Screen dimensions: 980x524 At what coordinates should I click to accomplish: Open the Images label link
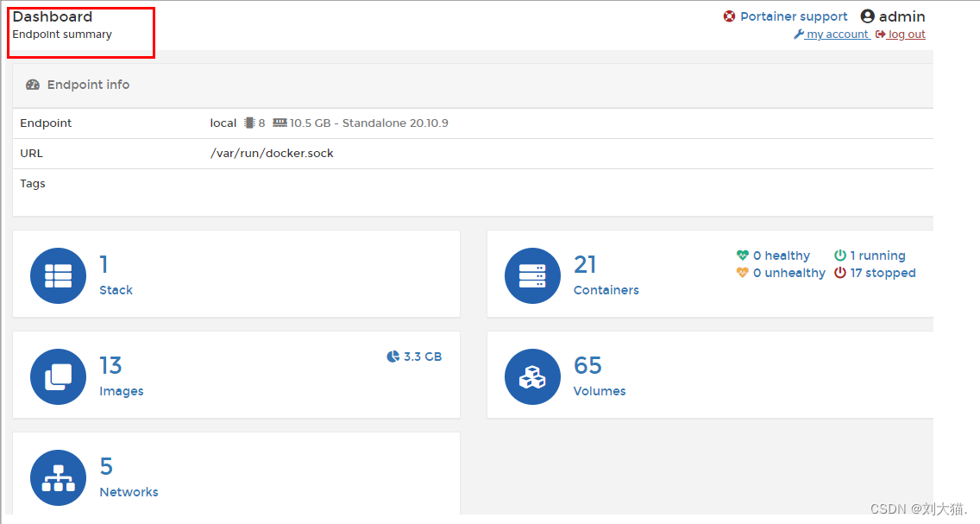pos(122,391)
